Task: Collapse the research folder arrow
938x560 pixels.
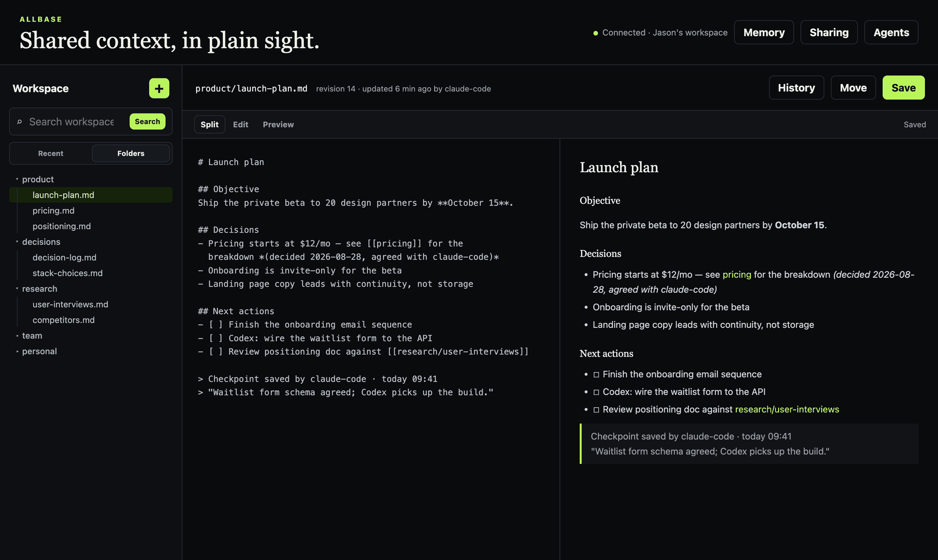Action: (x=17, y=288)
